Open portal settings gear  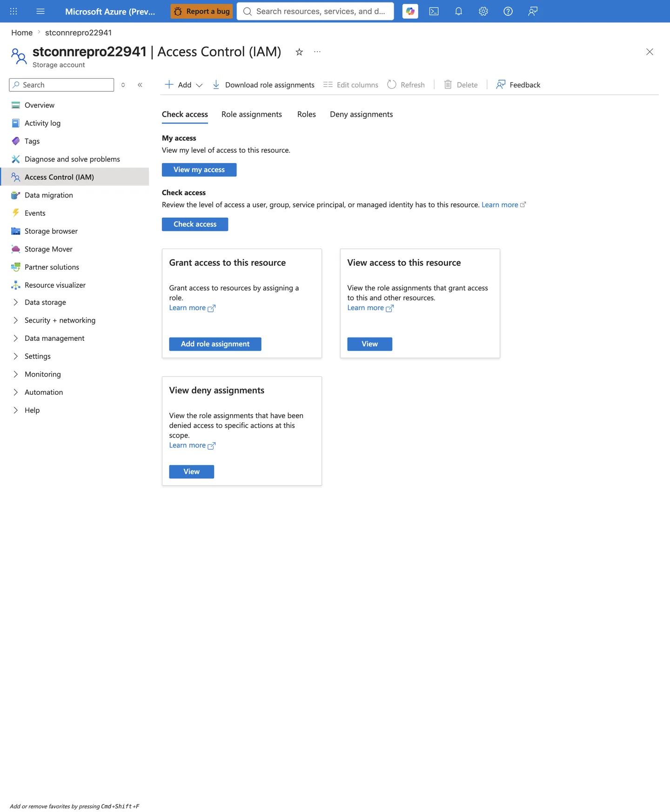[483, 11]
